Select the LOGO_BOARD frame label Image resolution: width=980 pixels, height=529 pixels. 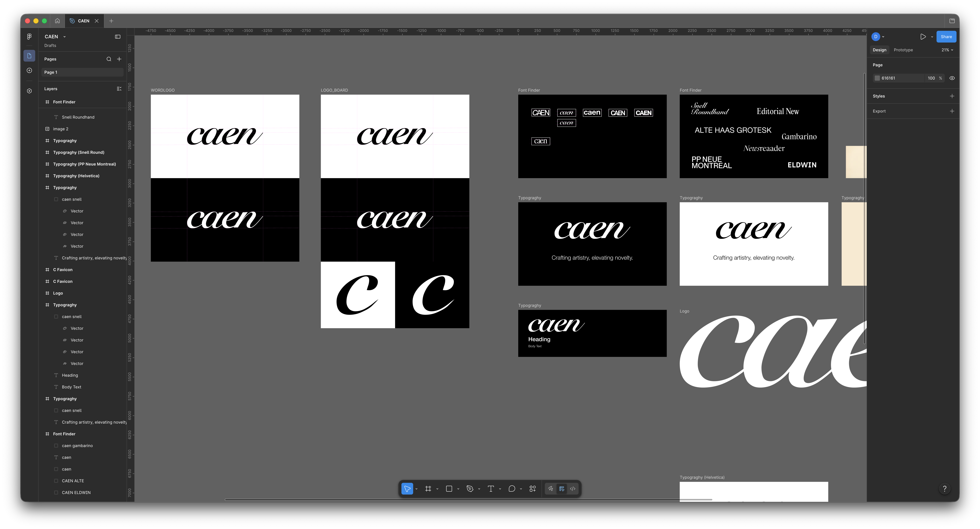[334, 90]
